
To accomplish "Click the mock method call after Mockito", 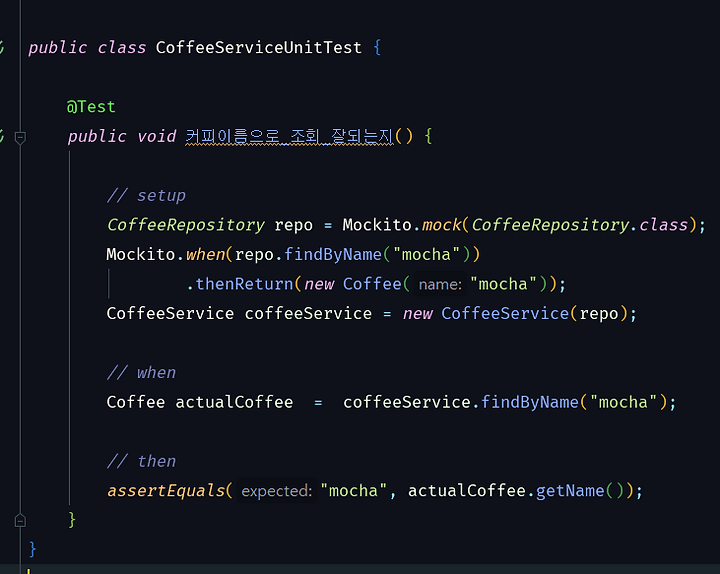I will [x=442, y=225].
